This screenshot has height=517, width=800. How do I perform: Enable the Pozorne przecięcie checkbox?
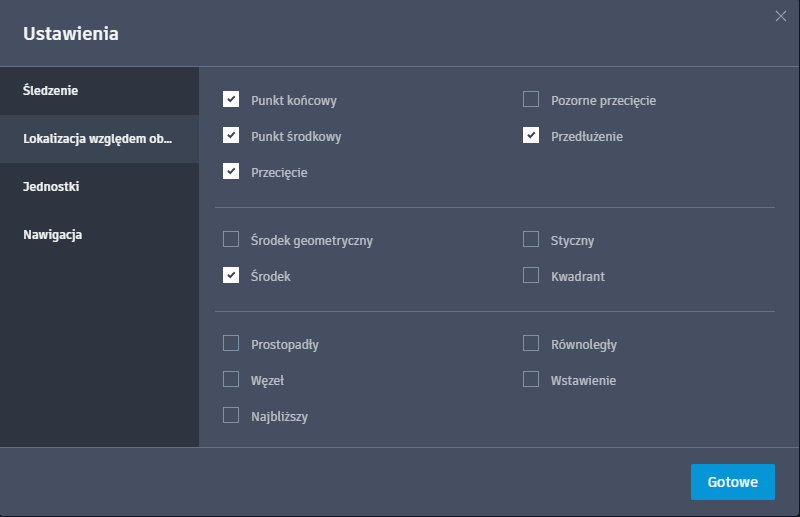click(x=531, y=99)
